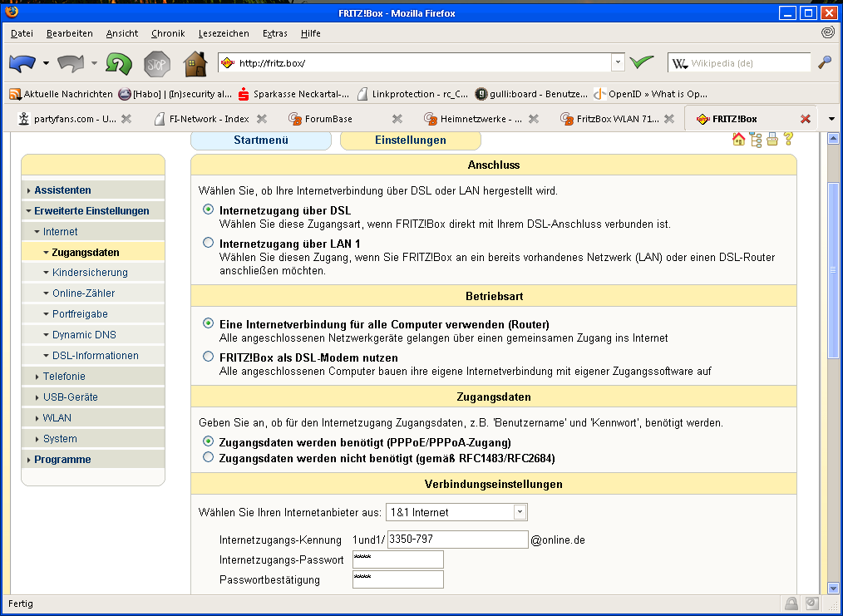Open the Sparkasse Neckartal bookmark

coord(293,94)
